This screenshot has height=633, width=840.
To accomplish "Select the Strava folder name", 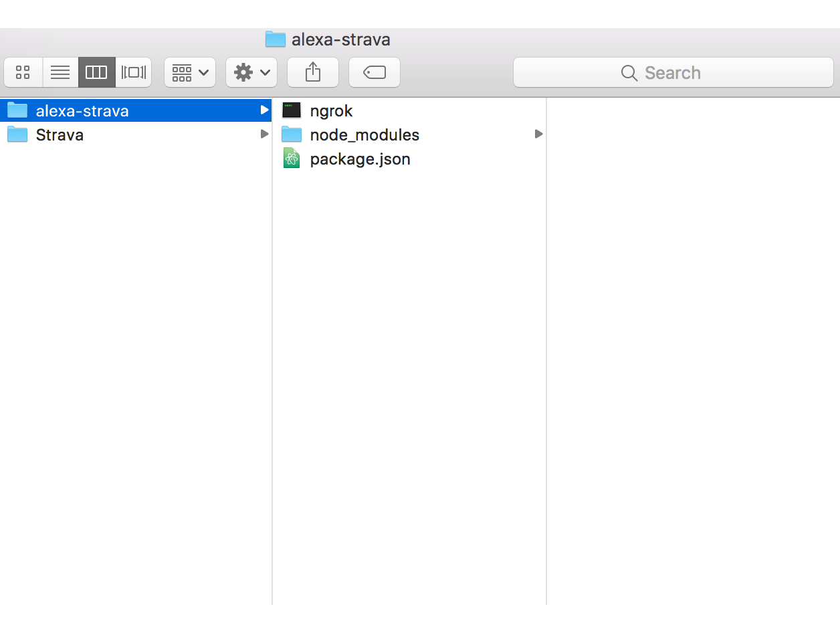I will (60, 135).
